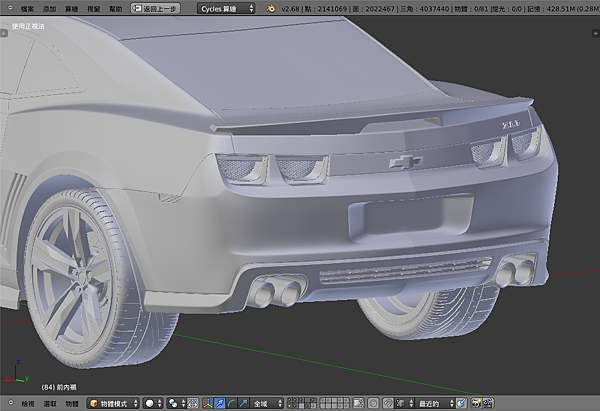
Task: Toggle align rotation with snapping icon
Action: pyautogui.click(x=462, y=403)
